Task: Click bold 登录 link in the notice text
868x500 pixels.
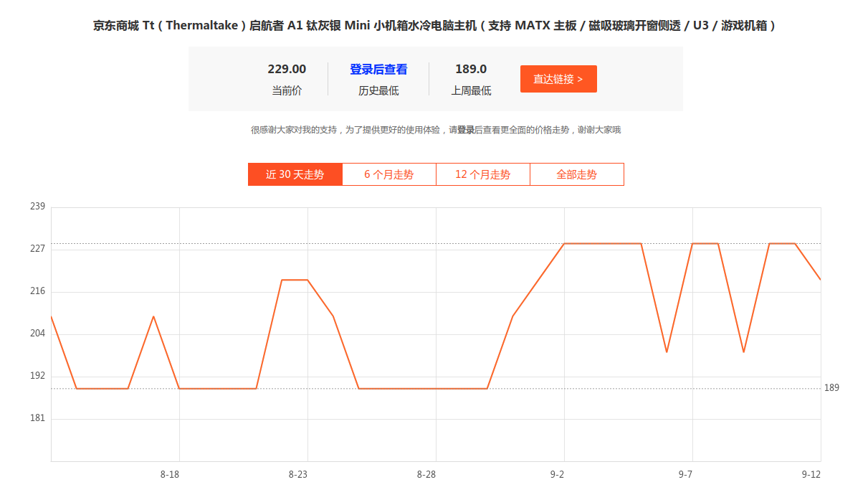Action: [466, 130]
